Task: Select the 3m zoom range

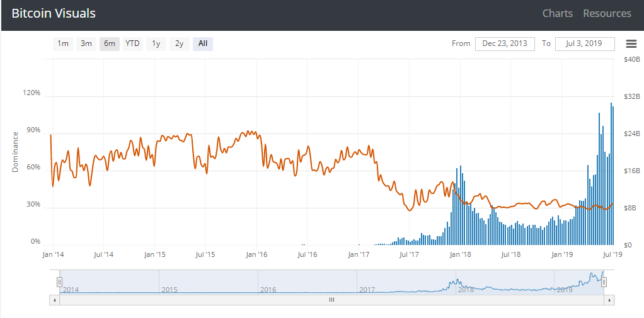Action: tap(86, 43)
